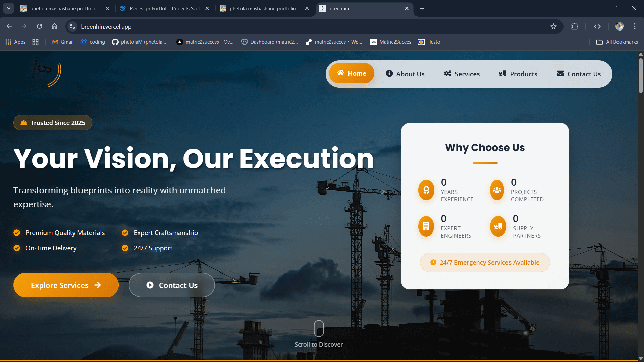This screenshot has height=362, width=644.
Task: Click the Explore Services button
Action: (x=66, y=285)
